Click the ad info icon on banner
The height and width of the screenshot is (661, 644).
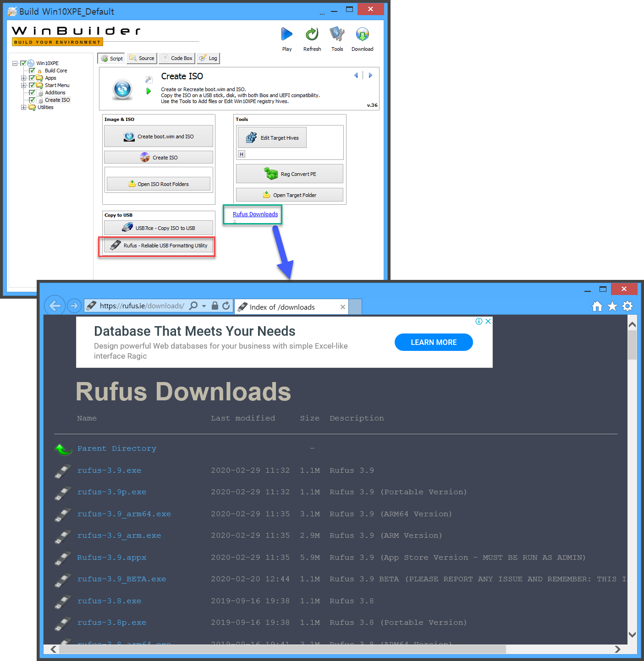(x=479, y=321)
